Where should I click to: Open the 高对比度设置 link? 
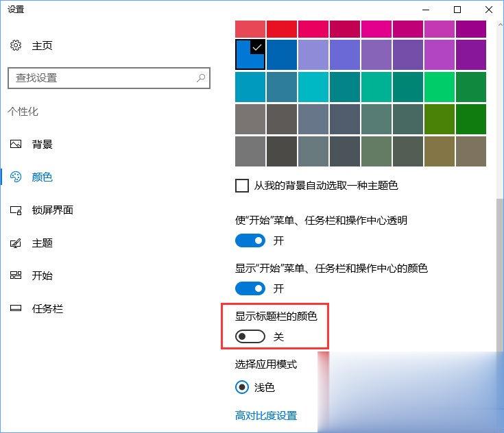(266, 416)
